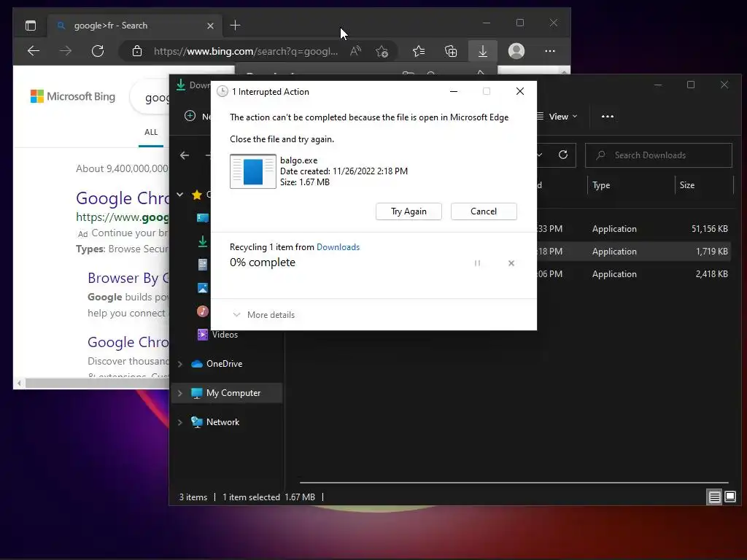Open Music folder icon in sidebar
Image resolution: width=747 pixels, height=560 pixels.
203,311
